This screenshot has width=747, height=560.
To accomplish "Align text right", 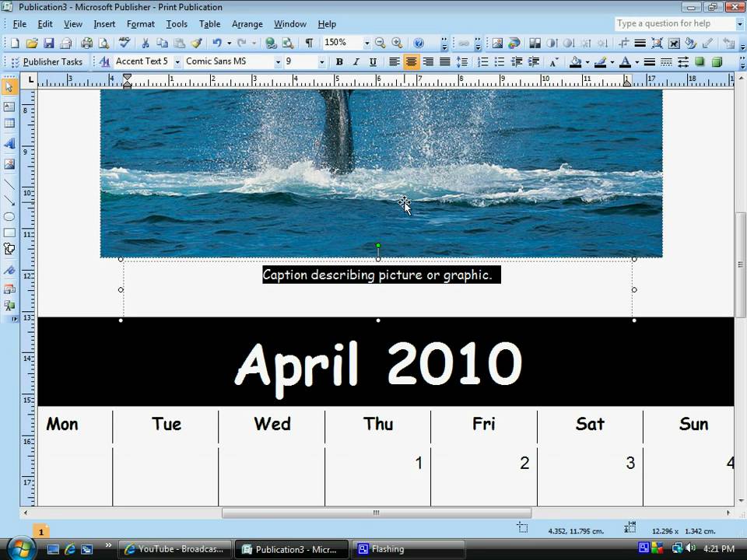I will (428, 62).
